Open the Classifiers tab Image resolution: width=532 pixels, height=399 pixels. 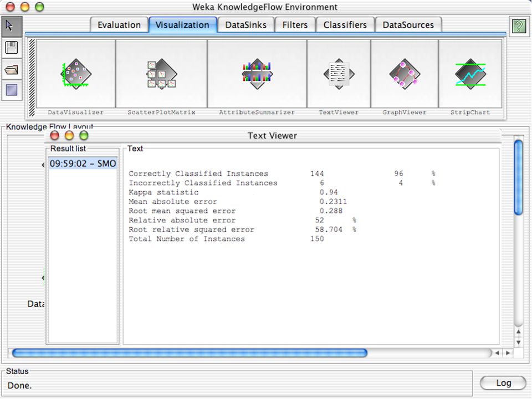tap(345, 25)
